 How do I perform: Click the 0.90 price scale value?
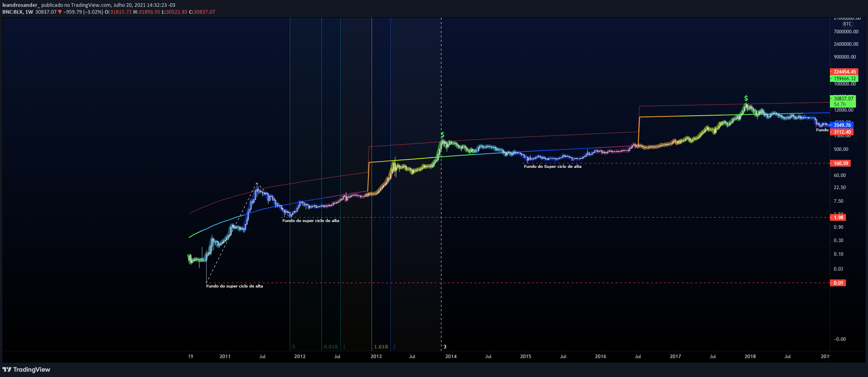(x=839, y=227)
